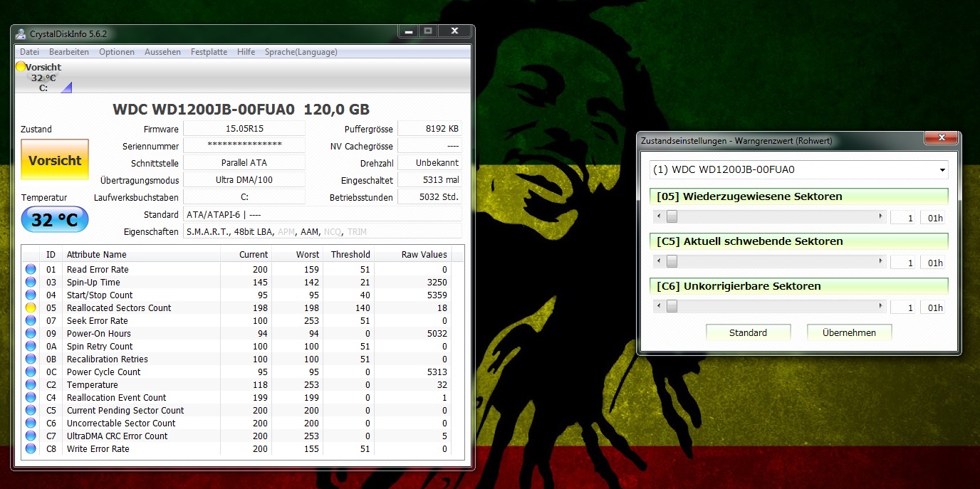
Task: Click the Schnittstelle field Parallel ATA
Action: [x=244, y=163]
